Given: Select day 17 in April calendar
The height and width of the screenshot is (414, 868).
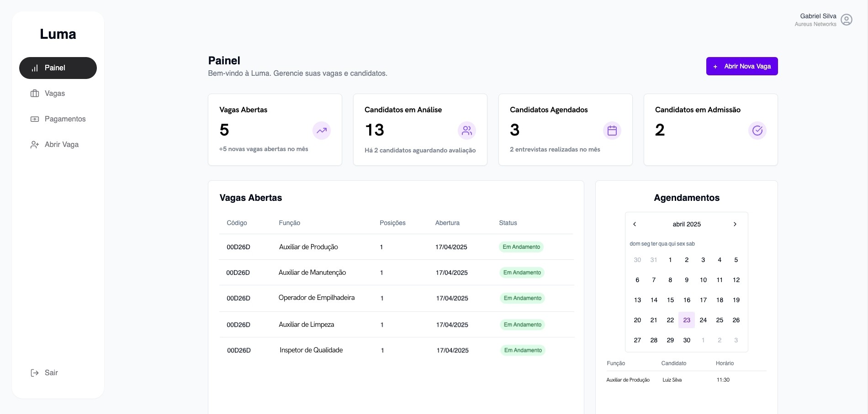Looking at the screenshot, I should click(x=703, y=300).
